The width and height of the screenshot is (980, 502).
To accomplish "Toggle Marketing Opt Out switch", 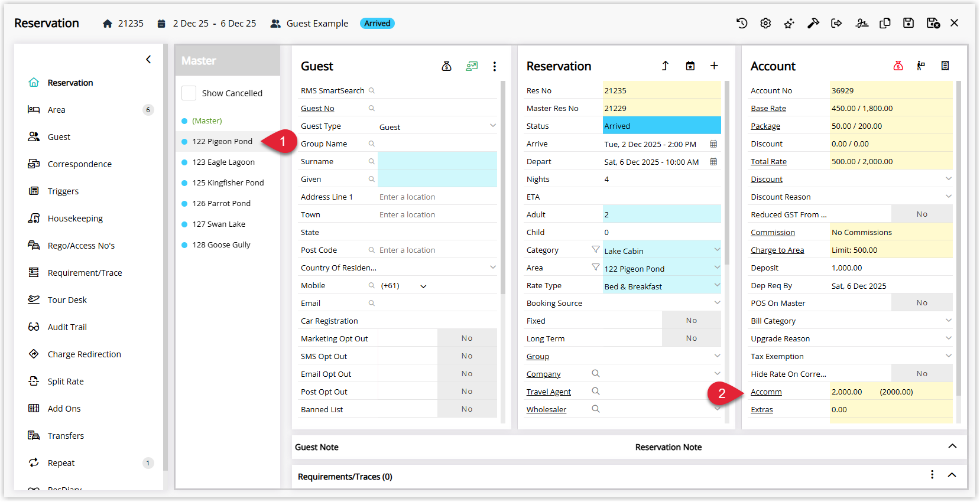I will [467, 338].
